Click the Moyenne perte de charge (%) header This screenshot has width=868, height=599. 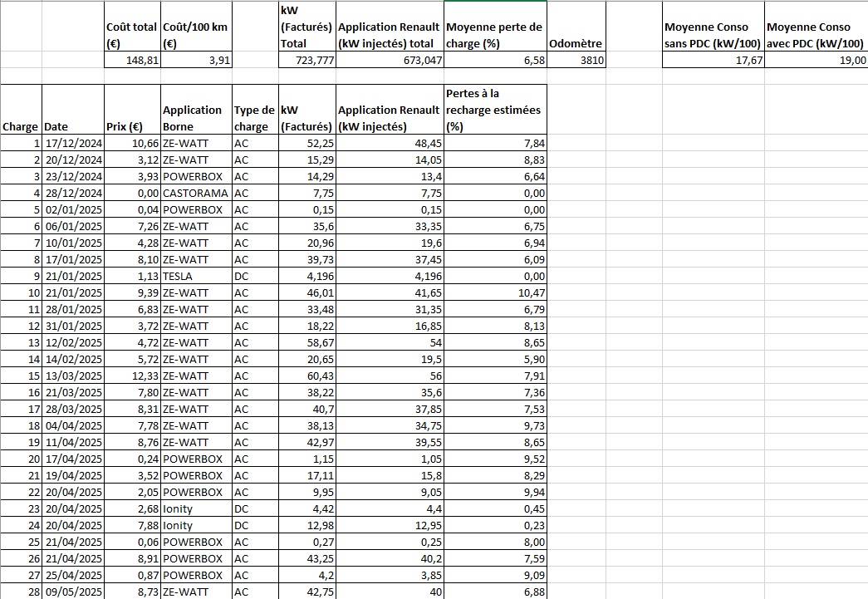[x=495, y=27]
